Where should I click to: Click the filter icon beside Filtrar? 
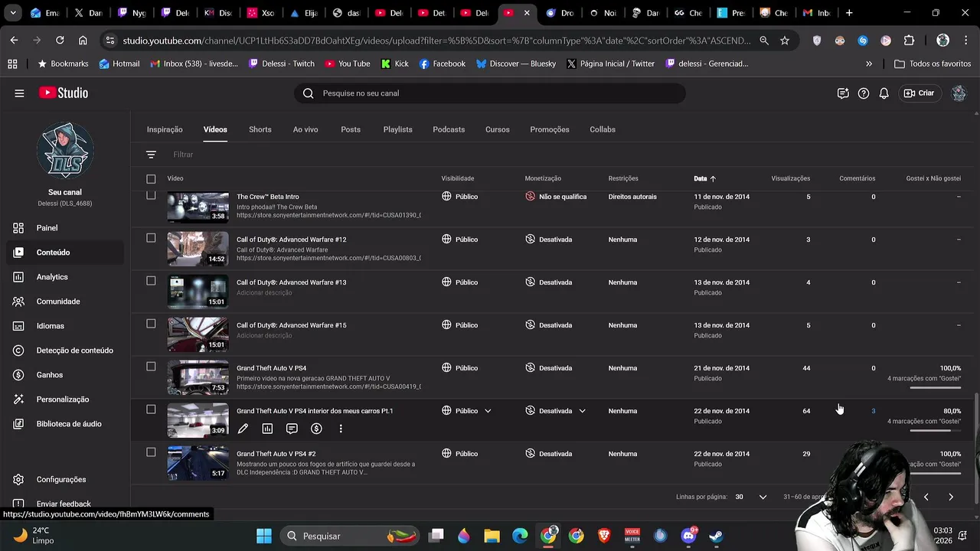[151, 155]
